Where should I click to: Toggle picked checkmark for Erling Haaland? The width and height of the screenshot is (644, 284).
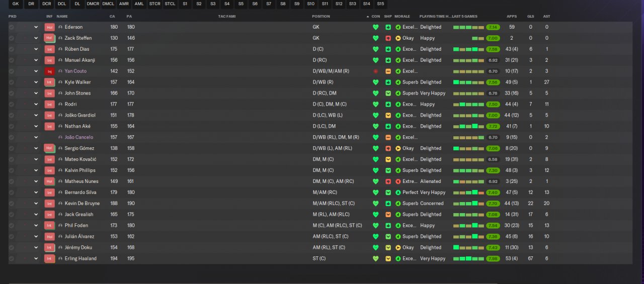click(12, 259)
